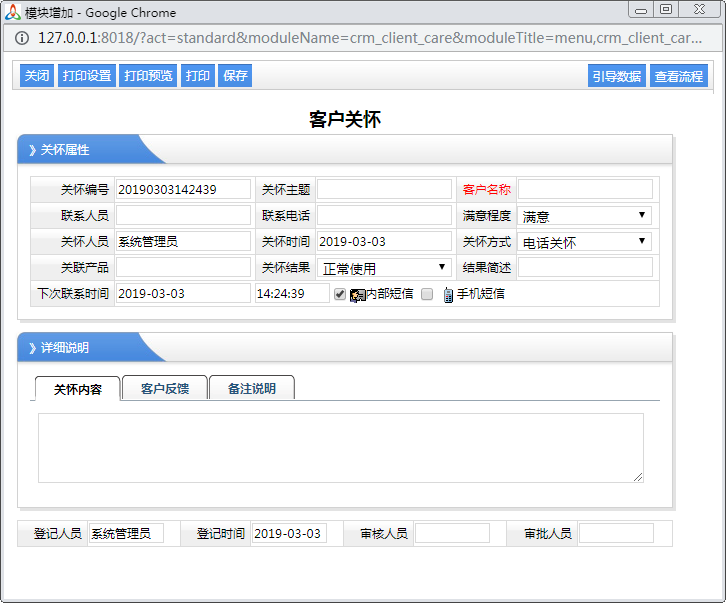Select the 关怀内容 tab
Viewport: 726px width, 603px height.
pyautogui.click(x=78, y=389)
